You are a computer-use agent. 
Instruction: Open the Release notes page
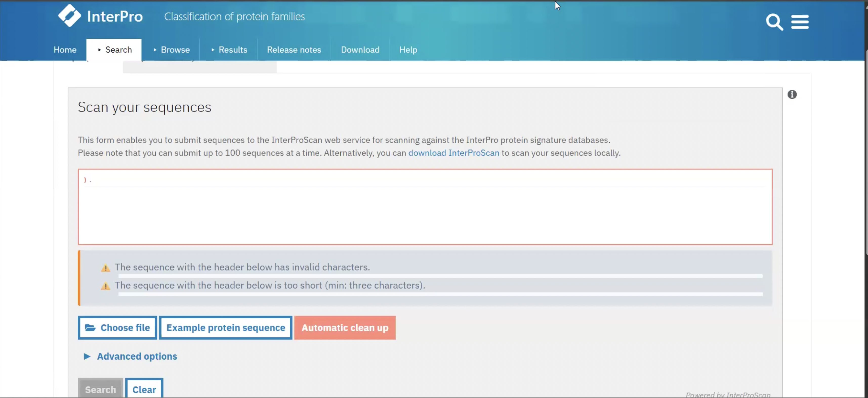(x=294, y=50)
